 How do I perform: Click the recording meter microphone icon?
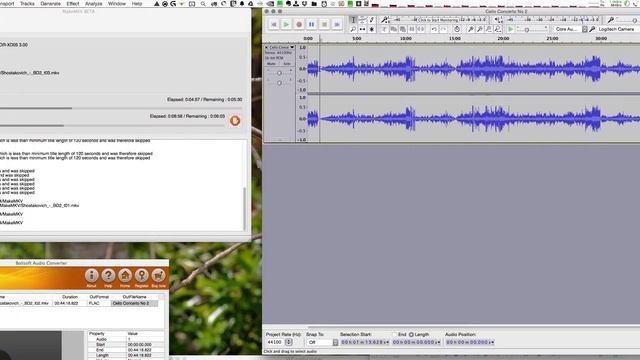coord(384,20)
